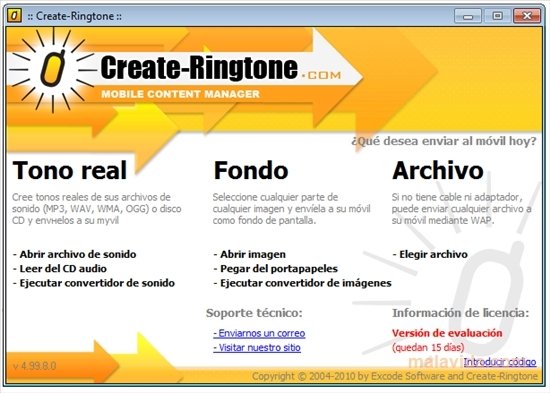Click the 'Versión de evaluación' label
This screenshot has height=393, width=550.
(x=447, y=333)
